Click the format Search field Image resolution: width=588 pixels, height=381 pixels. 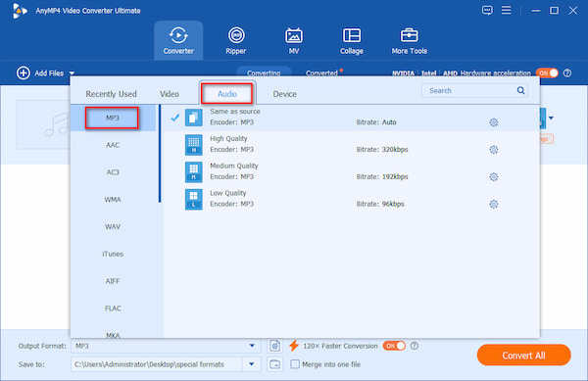474,91
